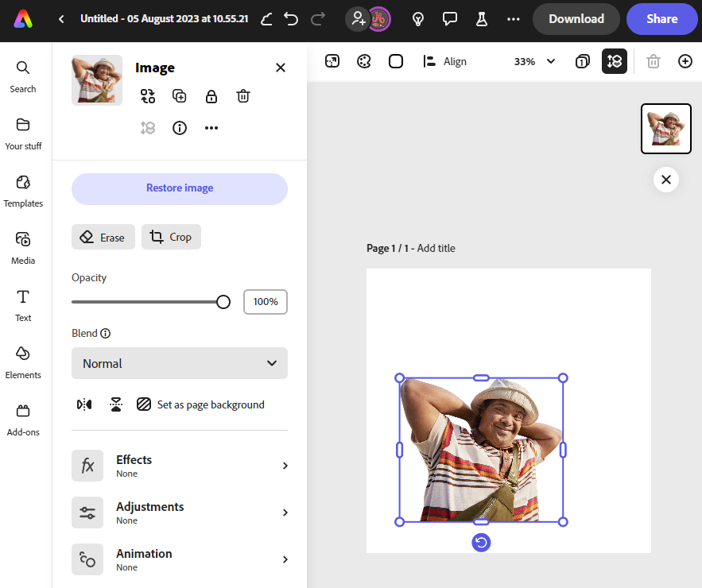The image size is (702, 588).
Task: Open the more options menu in the top bar
Action: point(513,19)
